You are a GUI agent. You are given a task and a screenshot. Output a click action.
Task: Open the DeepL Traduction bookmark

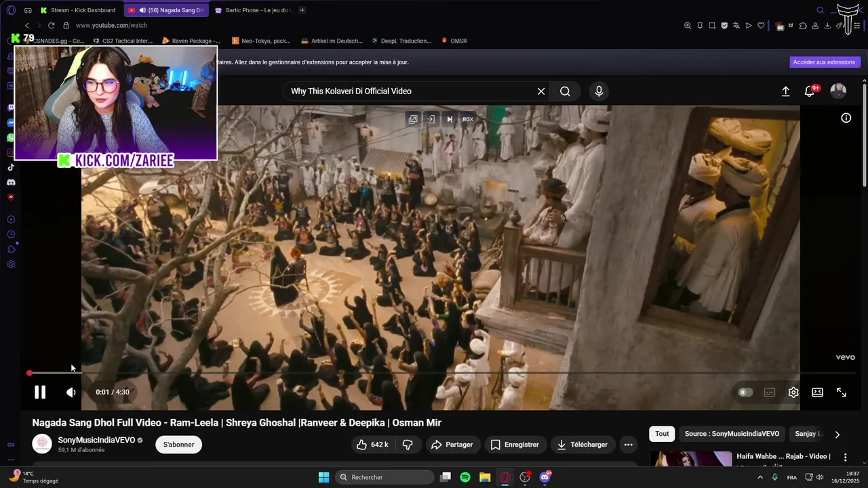[401, 41]
